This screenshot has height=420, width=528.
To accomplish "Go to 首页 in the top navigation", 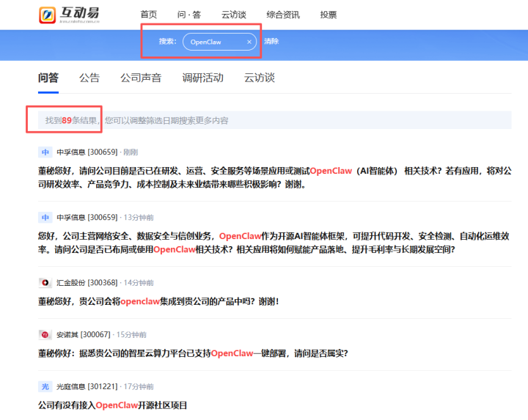I will click(x=149, y=15).
